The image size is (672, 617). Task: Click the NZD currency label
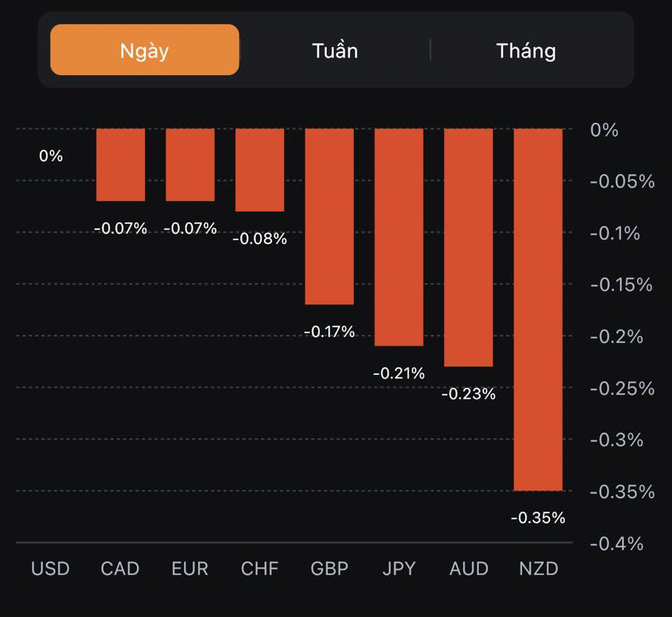point(538,569)
